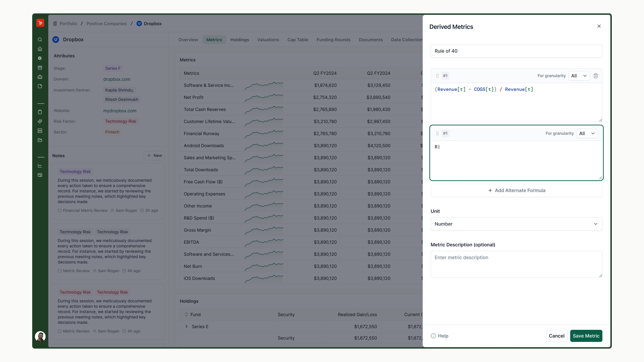Delete the first formula with trash icon
The height and width of the screenshot is (362, 644).
coord(596,76)
